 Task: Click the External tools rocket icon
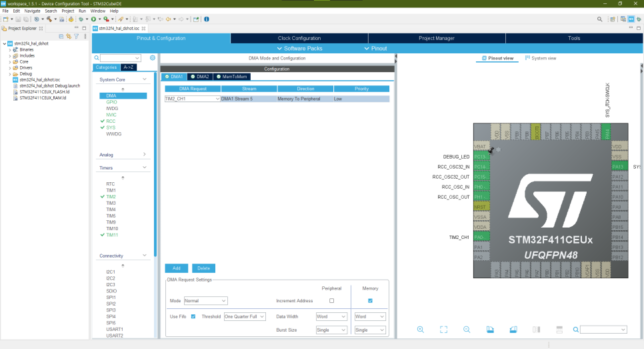[x=121, y=19]
